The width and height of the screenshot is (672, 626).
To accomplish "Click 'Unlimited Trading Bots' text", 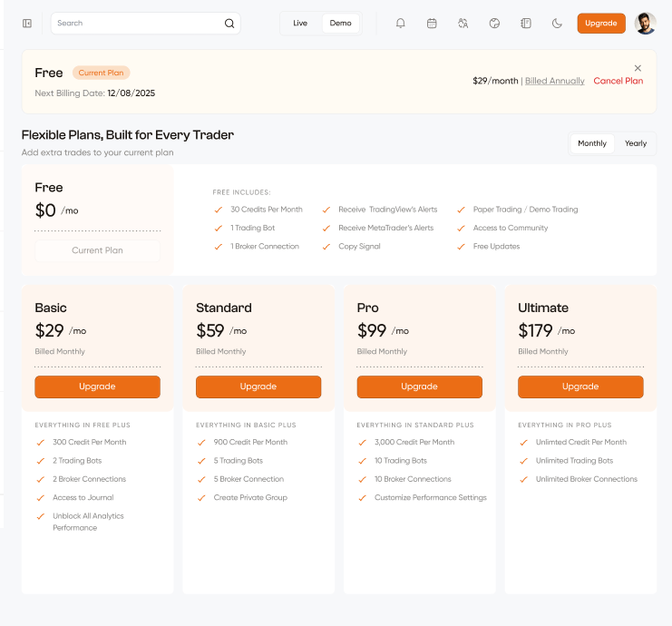I will 574,461.
